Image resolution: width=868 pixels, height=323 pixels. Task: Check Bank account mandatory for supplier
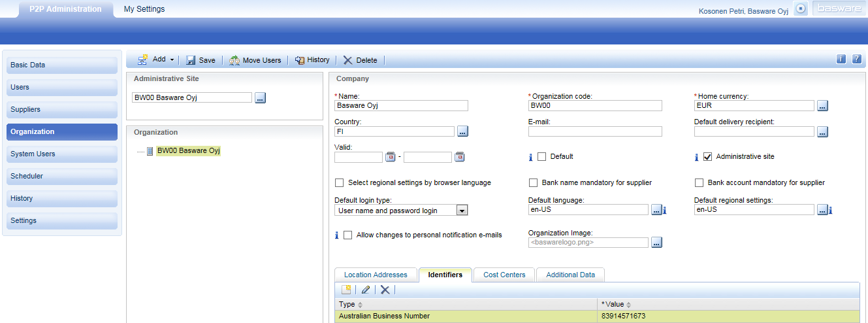click(x=699, y=182)
